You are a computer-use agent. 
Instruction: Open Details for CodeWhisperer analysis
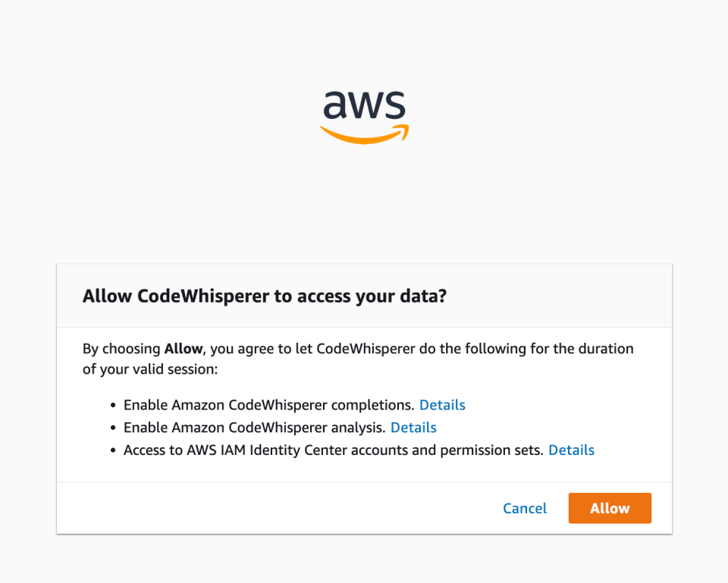413,428
